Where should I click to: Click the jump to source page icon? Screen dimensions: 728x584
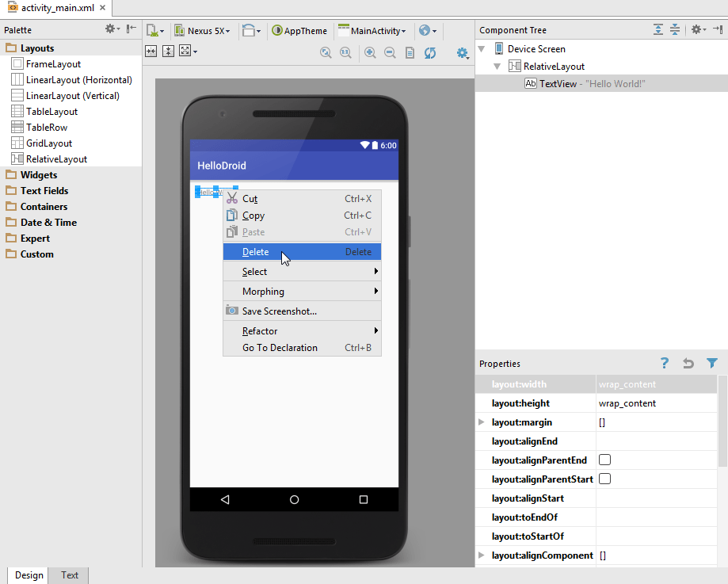click(x=410, y=52)
